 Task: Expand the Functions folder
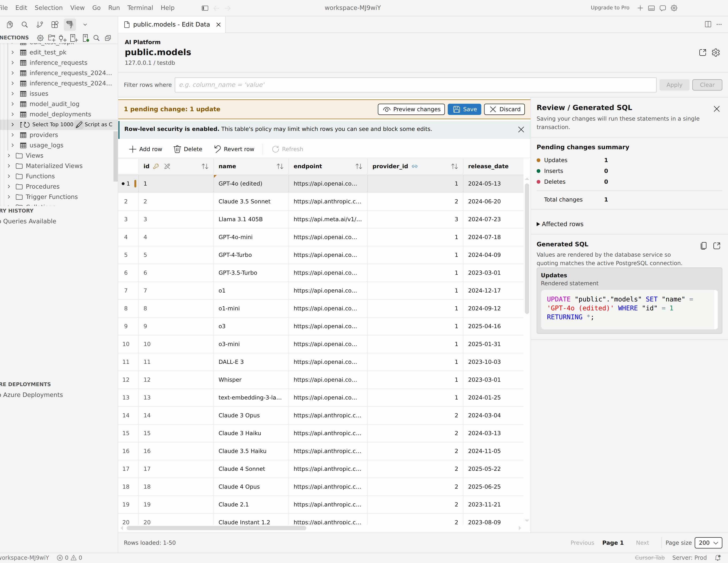tap(9, 176)
